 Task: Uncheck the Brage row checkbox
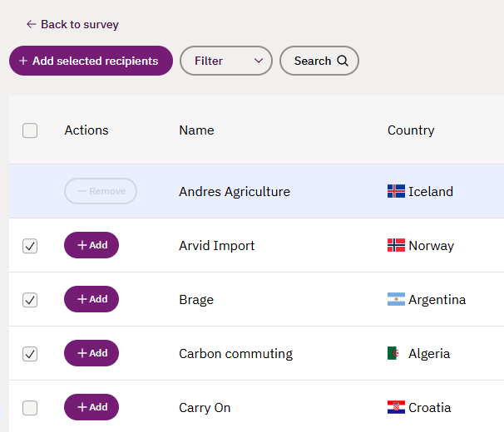click(x=30, y=300)
